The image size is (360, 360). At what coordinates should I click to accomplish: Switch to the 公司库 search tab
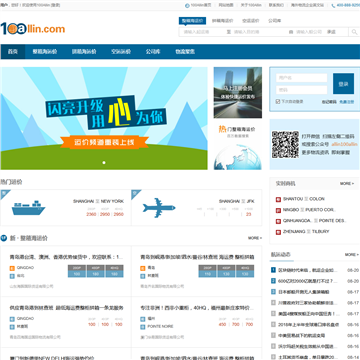coord(275,21)
